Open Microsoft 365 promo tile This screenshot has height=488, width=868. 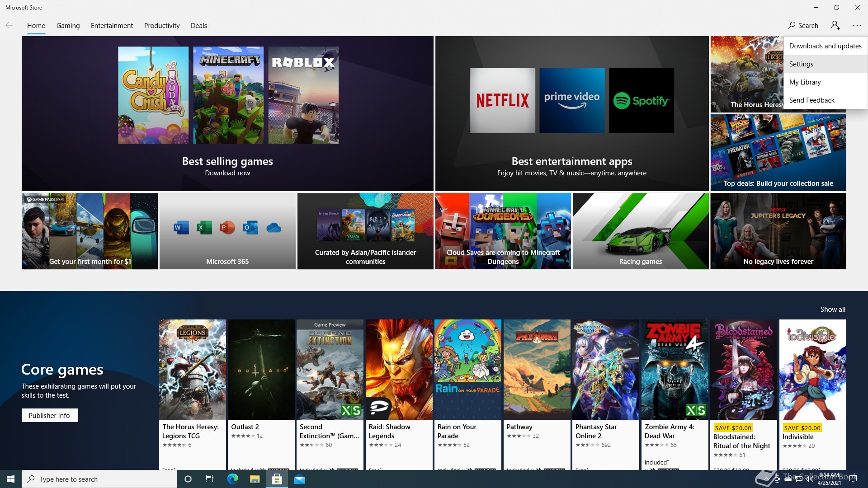pyautogui.click(x=227, y=231)
